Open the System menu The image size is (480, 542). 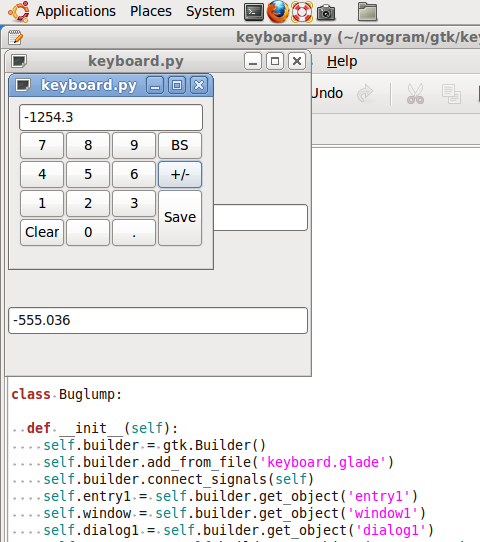click(x=210, y=11)
